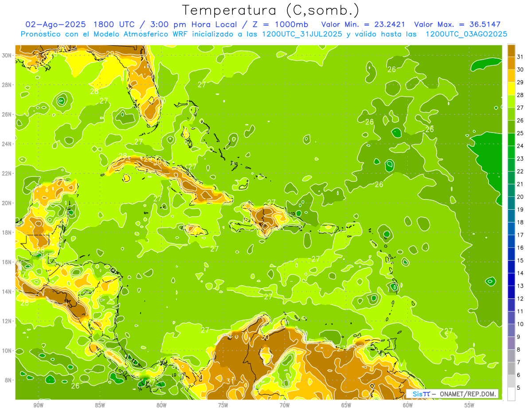This screenshot has height=411, width=532.
Task: Click the 65W longitude axis label
Action: pyautogui.click(x=346, y=405)
